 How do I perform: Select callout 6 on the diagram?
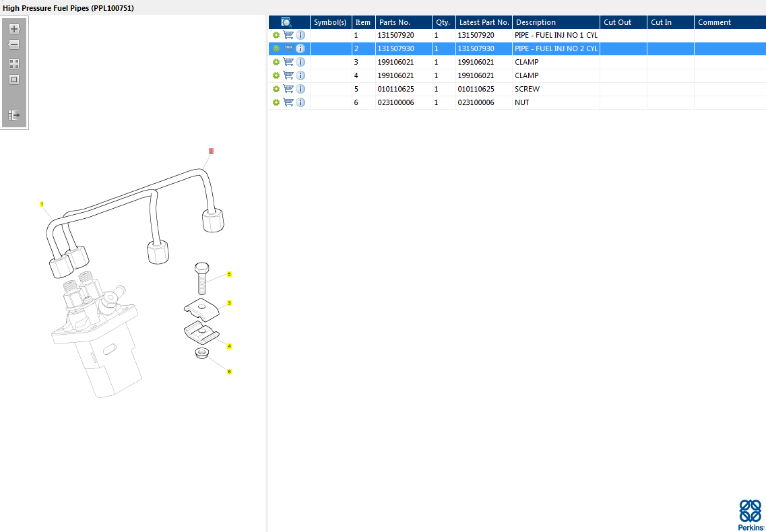click(229, 372)
